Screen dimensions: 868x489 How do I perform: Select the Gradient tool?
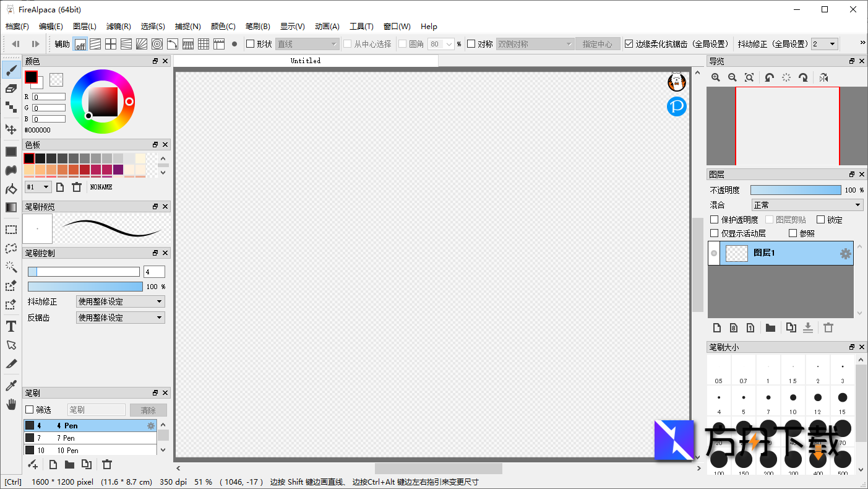click(x=11, y=207)
